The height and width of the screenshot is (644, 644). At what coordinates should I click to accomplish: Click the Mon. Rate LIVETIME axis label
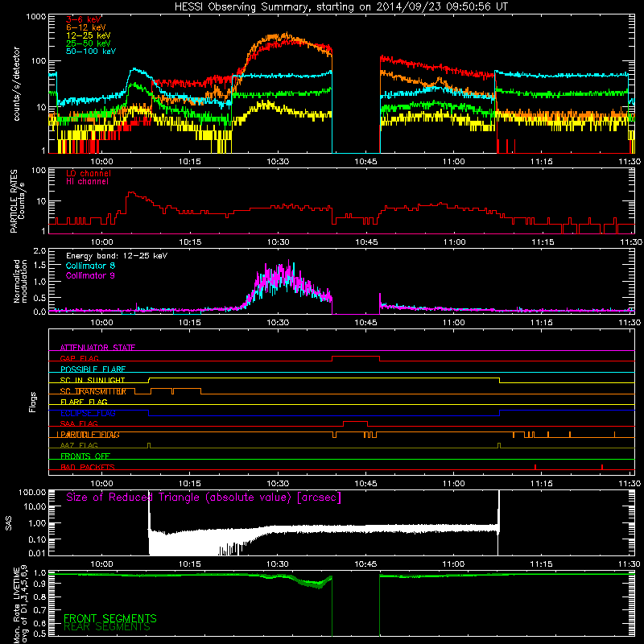[x=20, y=605]
